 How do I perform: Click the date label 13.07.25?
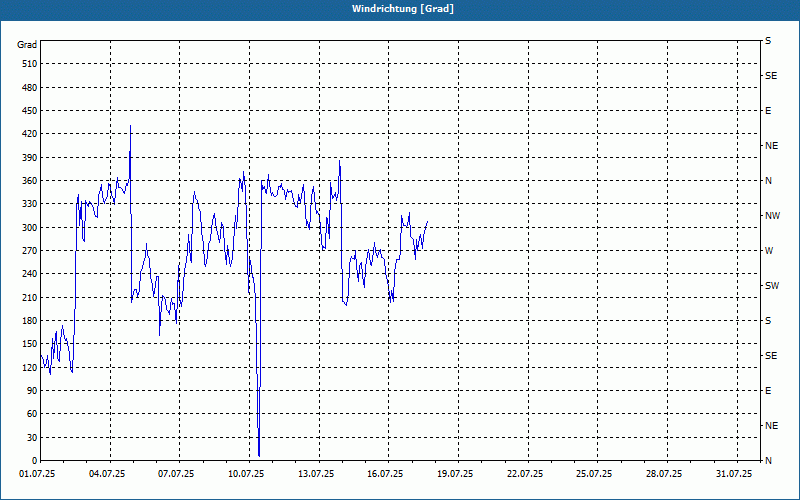[x=316, y=474]
